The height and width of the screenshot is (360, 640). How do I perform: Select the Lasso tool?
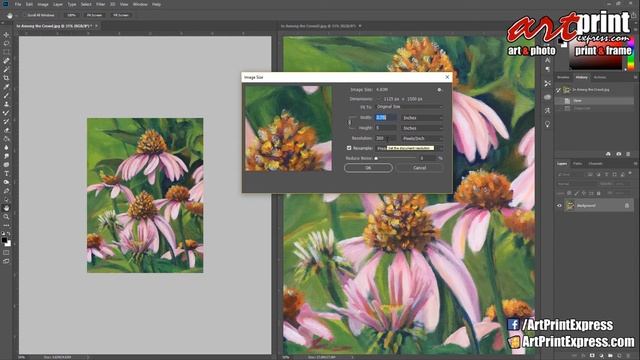[6, 43]
